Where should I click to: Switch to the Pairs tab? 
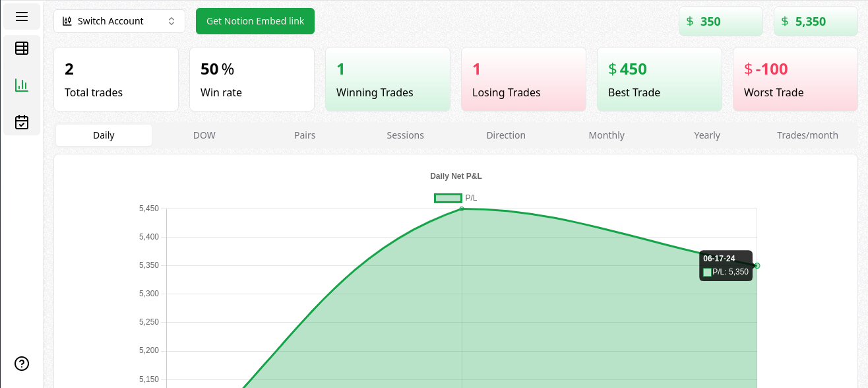coord(305,135)
